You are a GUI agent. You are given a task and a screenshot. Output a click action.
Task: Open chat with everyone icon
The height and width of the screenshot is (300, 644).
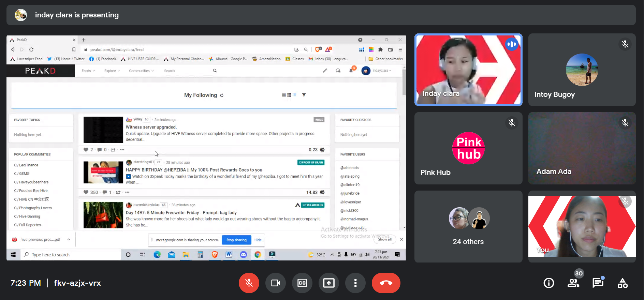pyautogui.click(x=598, y=283)
